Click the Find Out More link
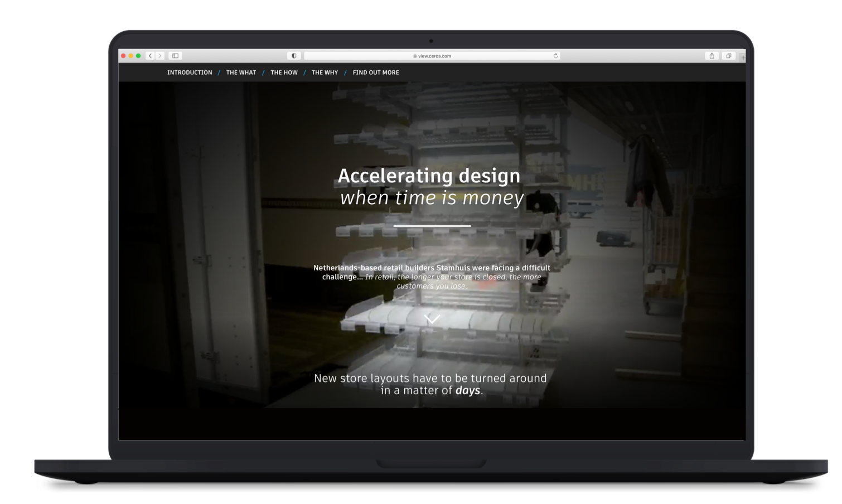Screen dimensions: 842x504 376,72
